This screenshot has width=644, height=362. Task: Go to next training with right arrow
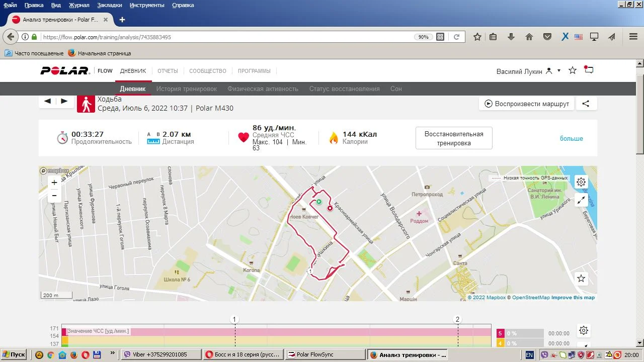tap(64, 101)
